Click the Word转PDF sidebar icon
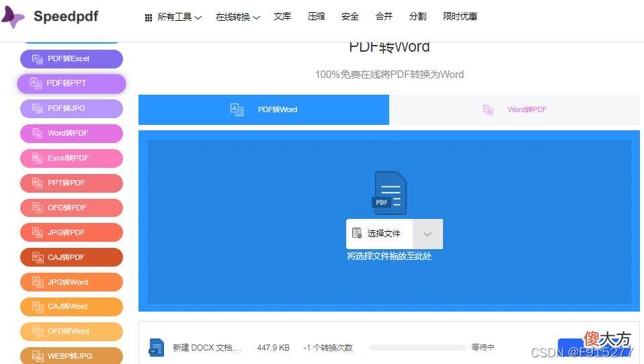The width and height of the screenshot is (644, 364). [38, 134]
